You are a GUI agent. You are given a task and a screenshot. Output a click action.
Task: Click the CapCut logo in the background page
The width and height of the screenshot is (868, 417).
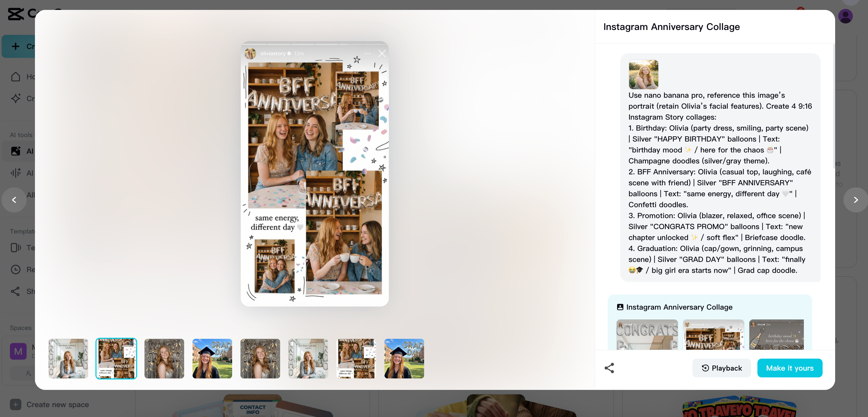coord(16,14)
